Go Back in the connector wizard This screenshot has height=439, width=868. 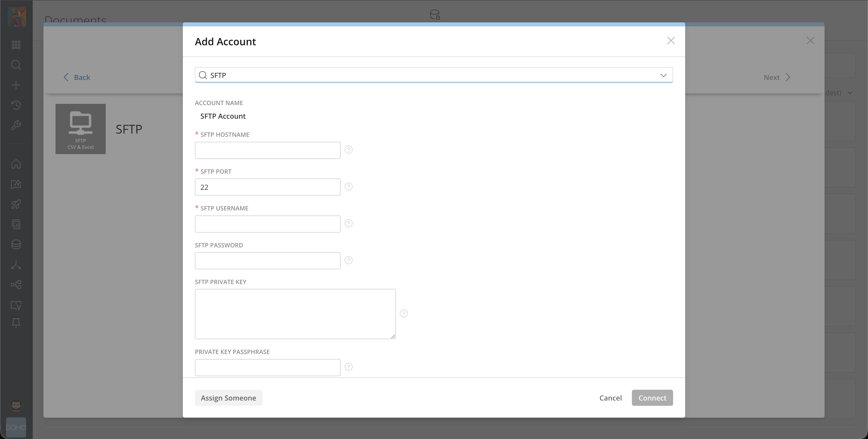point(77,77)
